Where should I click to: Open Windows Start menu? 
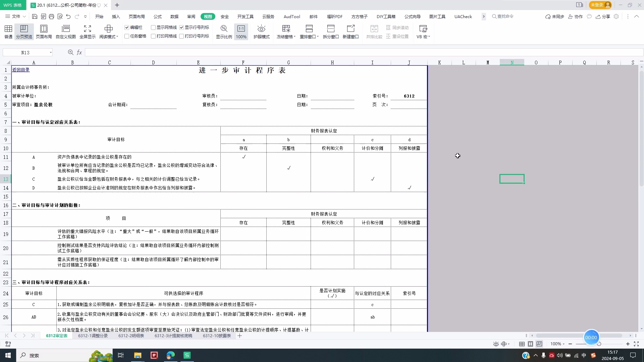click(x=8, y=355)
